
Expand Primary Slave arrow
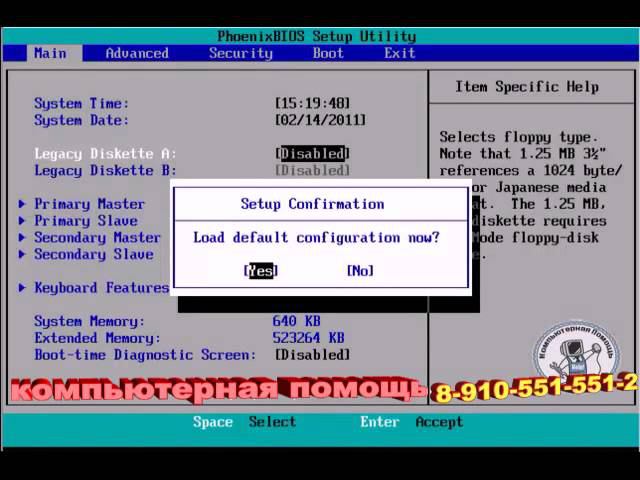pos(22,220)
